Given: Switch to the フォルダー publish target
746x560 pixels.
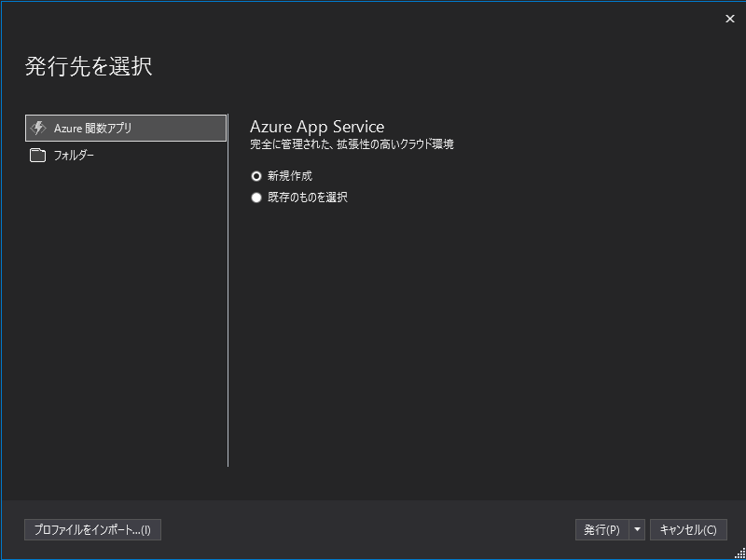Looking at the screenshot, I should [x=126, y=155].
